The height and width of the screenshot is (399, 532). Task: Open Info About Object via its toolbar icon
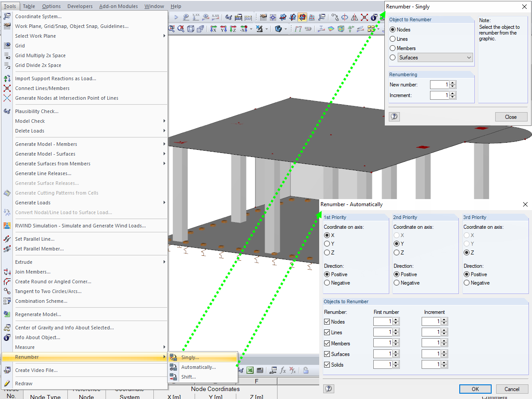(373, 16)
